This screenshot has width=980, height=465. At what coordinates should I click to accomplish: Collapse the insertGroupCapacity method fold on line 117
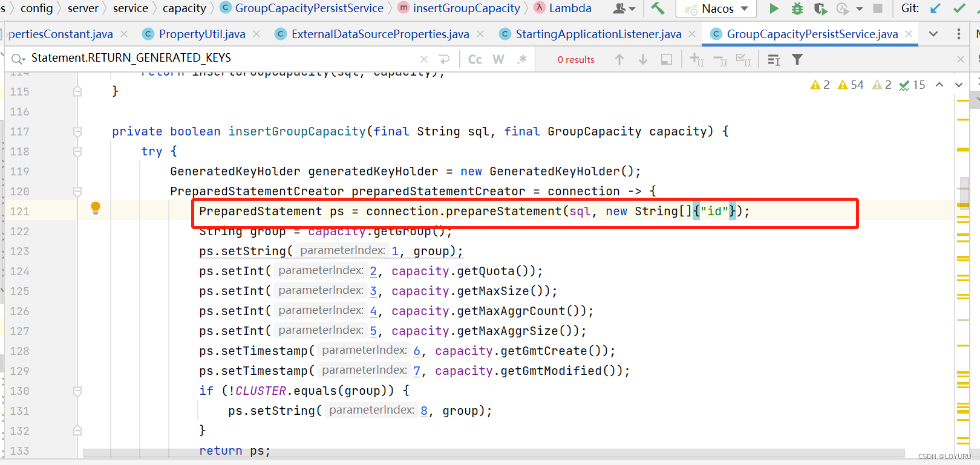point(77,131)
